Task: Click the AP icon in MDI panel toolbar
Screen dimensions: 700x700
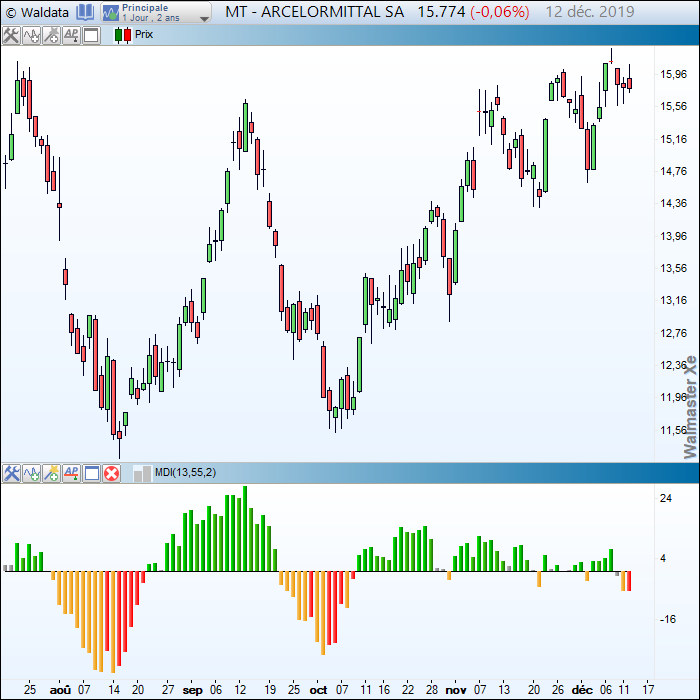Action: pos(71,473)
